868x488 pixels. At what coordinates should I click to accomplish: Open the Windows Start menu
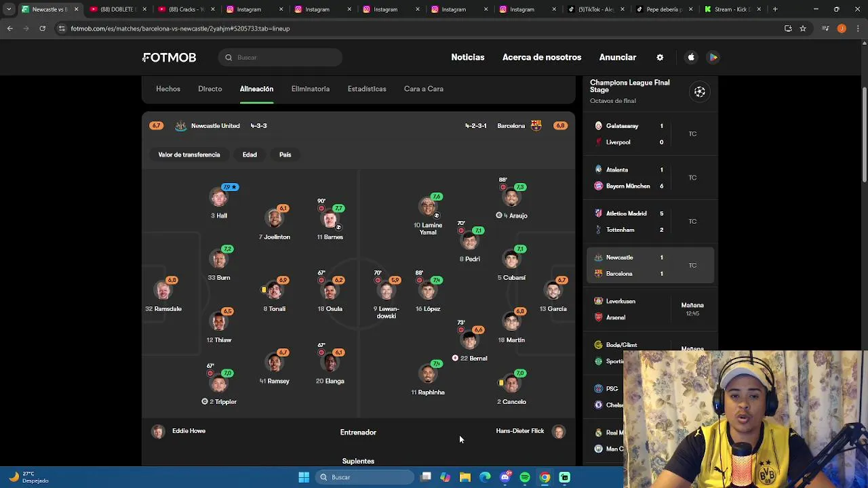pyautogui.click(x=304, y=477)
